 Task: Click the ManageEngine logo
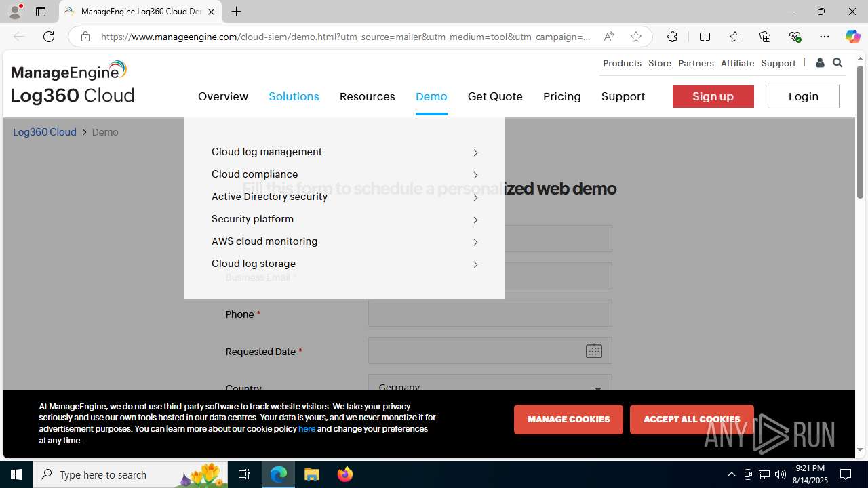[69, 70]
